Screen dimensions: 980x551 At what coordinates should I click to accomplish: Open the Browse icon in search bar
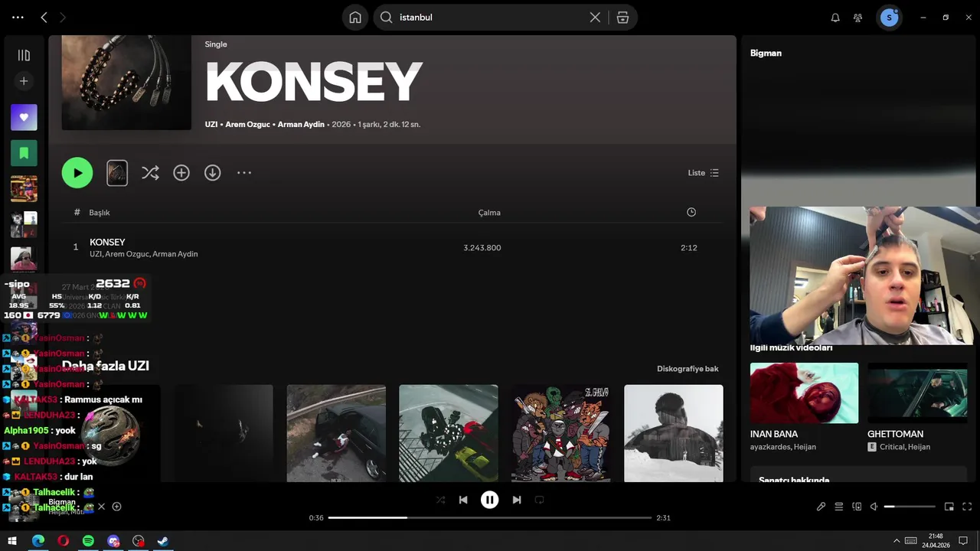622,18
